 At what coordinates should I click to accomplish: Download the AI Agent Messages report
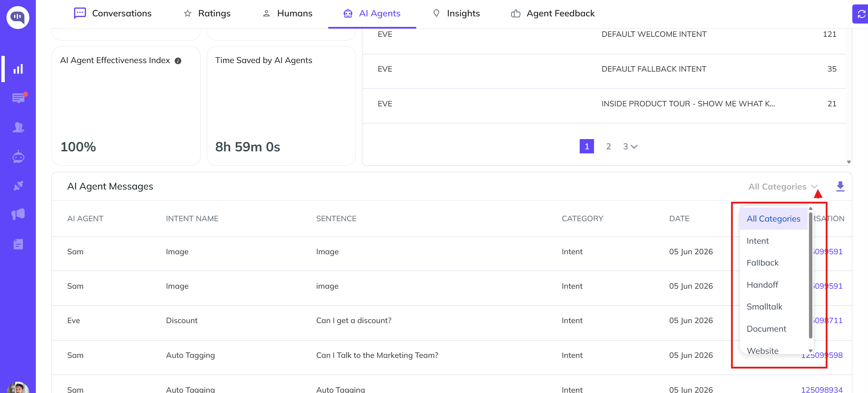[x=840, y=186]
